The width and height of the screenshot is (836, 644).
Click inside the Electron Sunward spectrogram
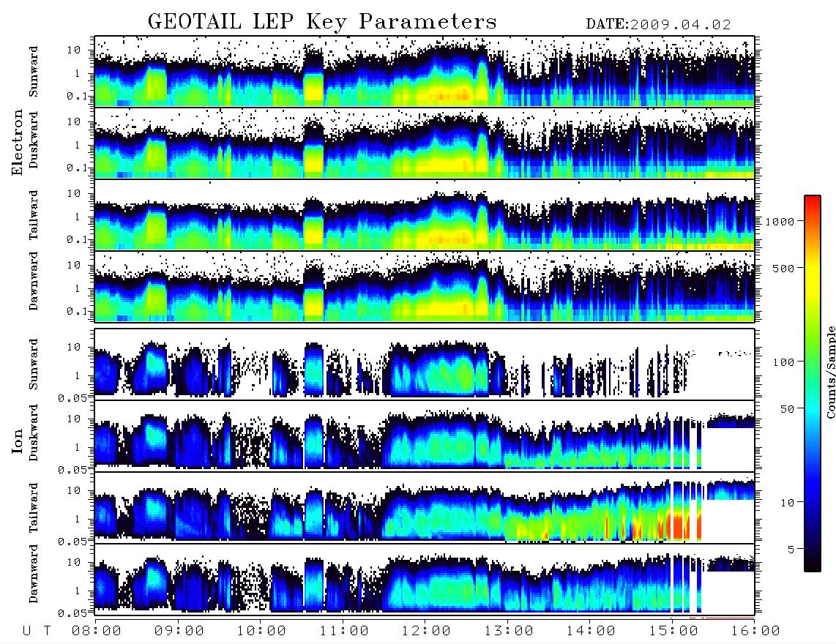(x=425, y=71)
